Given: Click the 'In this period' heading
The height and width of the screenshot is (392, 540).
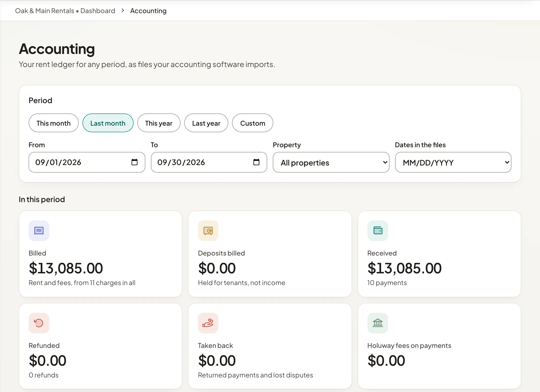Looking at the screenshot, I should click(42, 199).
